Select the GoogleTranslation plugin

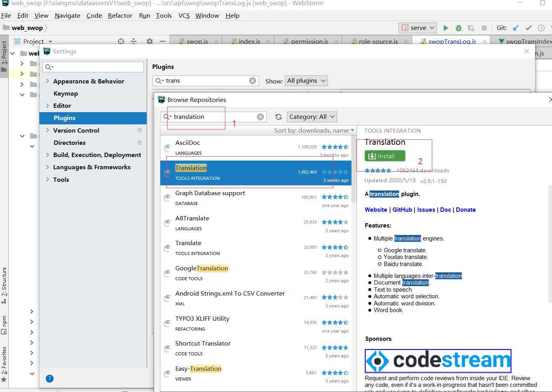256,273
